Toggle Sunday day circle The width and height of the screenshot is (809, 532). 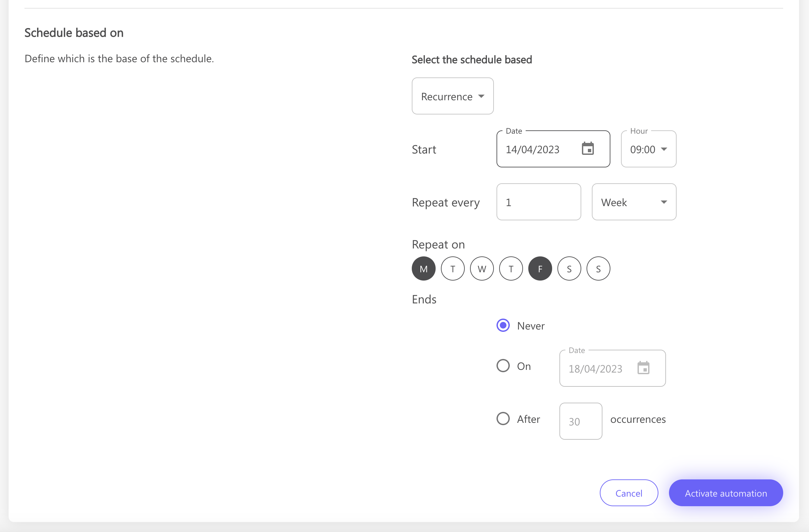[x=598, y=268]
